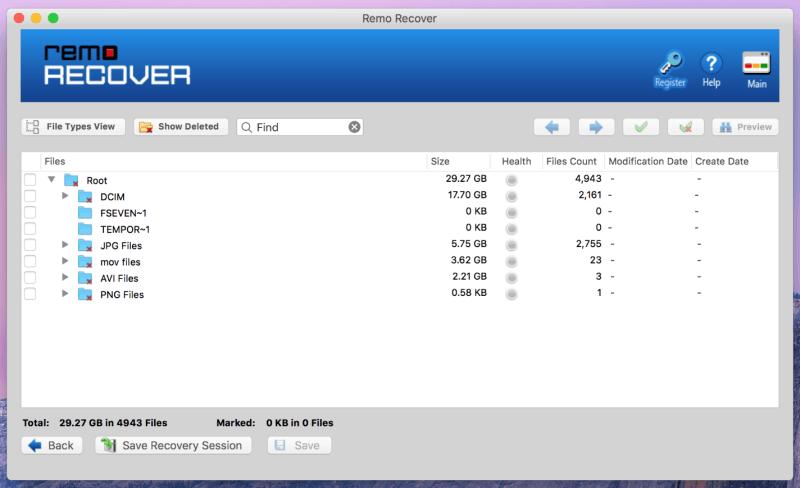This screenshot has height=488, width=800.
Task: Check the JPG Files checkbox
Action: (30, 245)
